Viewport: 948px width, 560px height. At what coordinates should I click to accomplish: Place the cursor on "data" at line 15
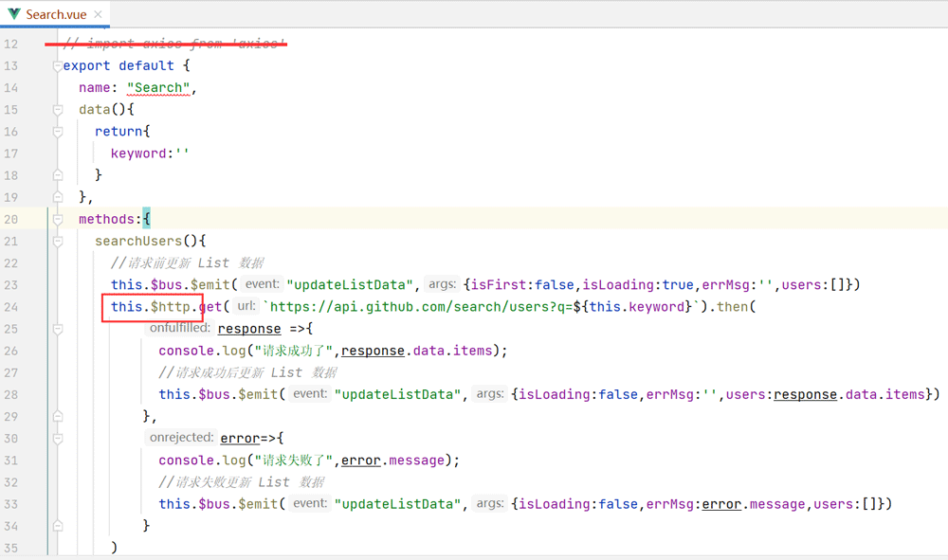(94, 109)
